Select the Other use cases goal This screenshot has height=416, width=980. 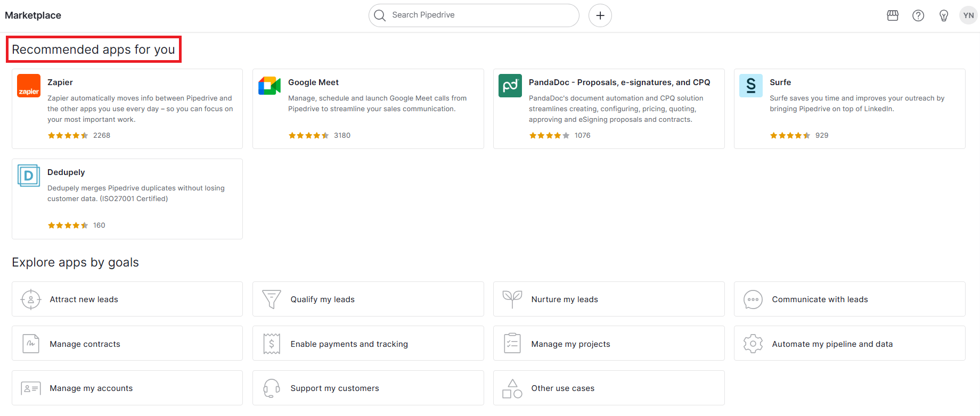click(x=609, y=388)
